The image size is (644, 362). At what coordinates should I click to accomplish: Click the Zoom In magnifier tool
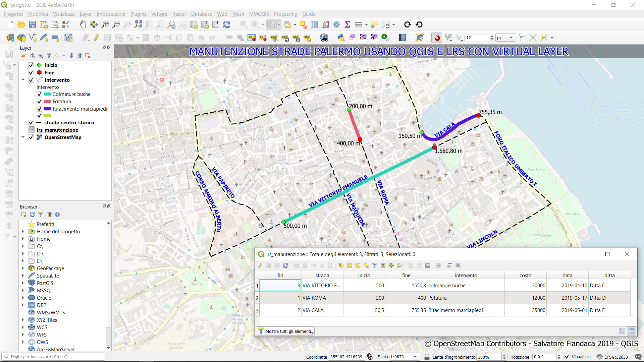pyautogui.click(x=105, y=24)
